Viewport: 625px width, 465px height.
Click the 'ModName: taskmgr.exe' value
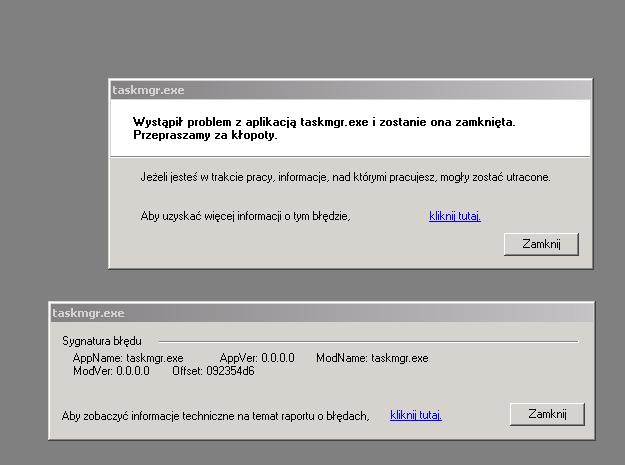pos(372,358)
